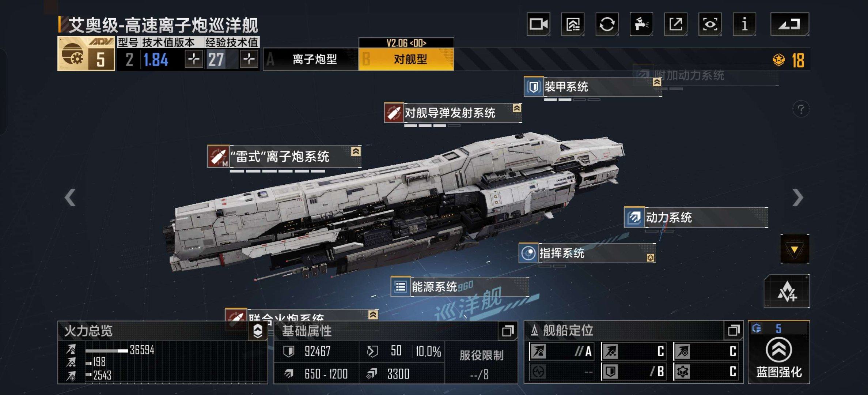Screen dimensions: 868x395
Task: Expand the 火力总览 panel toggle
Action: click(x=258, y=331)
